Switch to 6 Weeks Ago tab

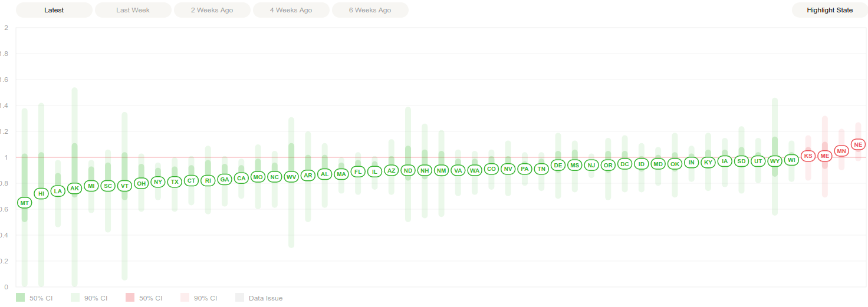point(370,10)
